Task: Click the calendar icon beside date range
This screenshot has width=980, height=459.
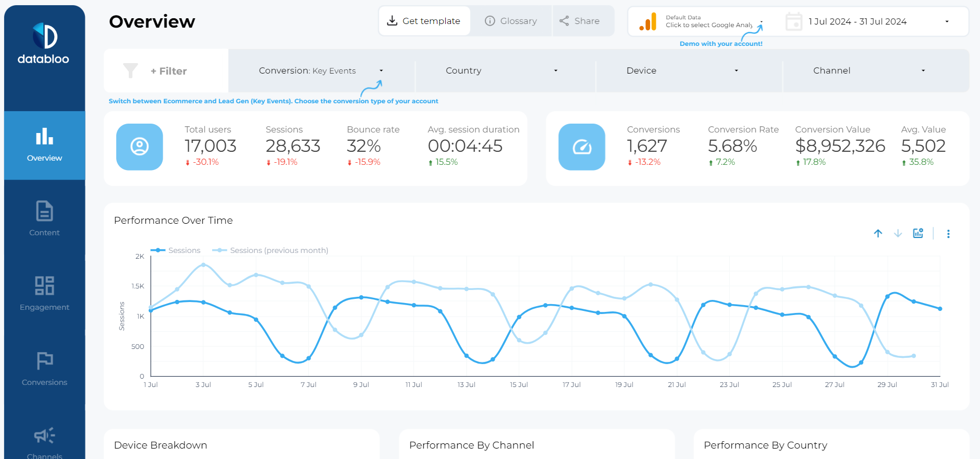Action: [x=793, y=21]
